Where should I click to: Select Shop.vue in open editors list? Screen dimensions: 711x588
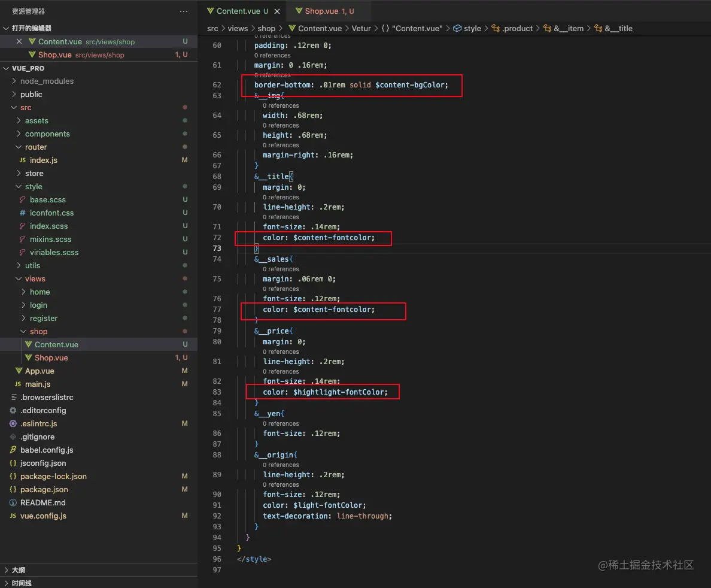tap(98, 54)
